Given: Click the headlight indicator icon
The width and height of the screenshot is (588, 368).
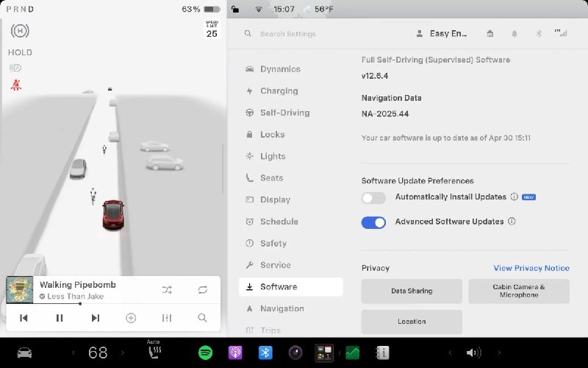Looking at the screenshot, I should click(x=15, y=68).
